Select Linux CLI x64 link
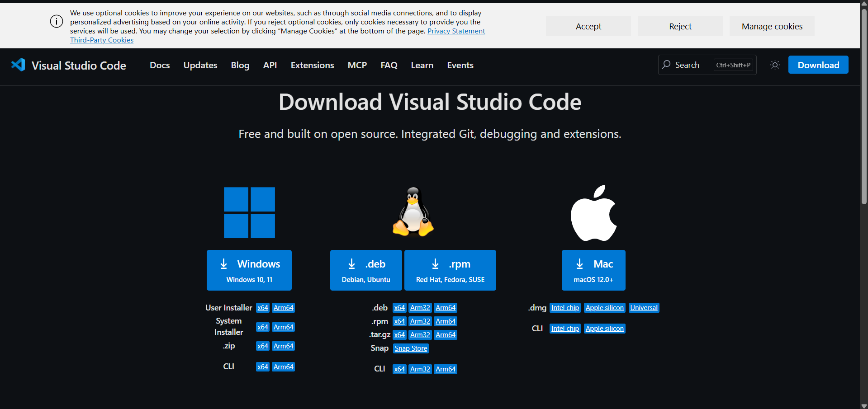Viewport: 868px width, 409px height. coord(399,369)
